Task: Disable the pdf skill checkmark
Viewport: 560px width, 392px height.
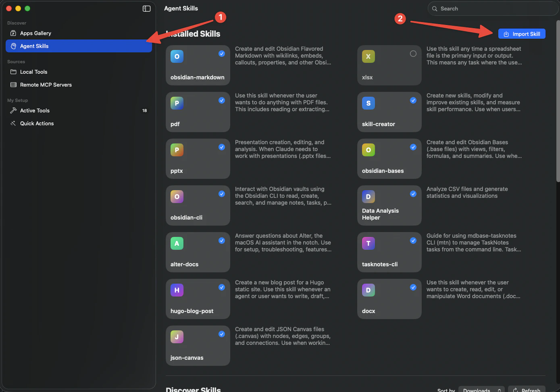Action: (x=222, y=100)
